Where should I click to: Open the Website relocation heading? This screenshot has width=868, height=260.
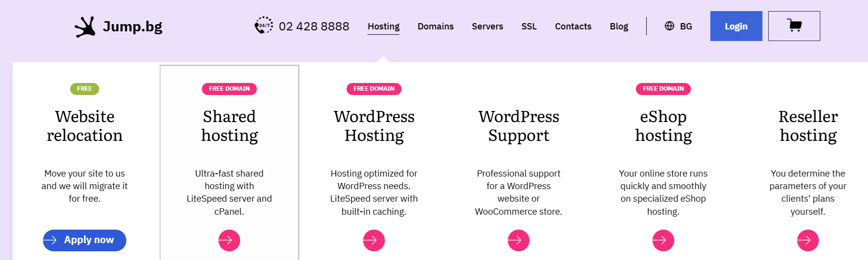coord(84,126)
